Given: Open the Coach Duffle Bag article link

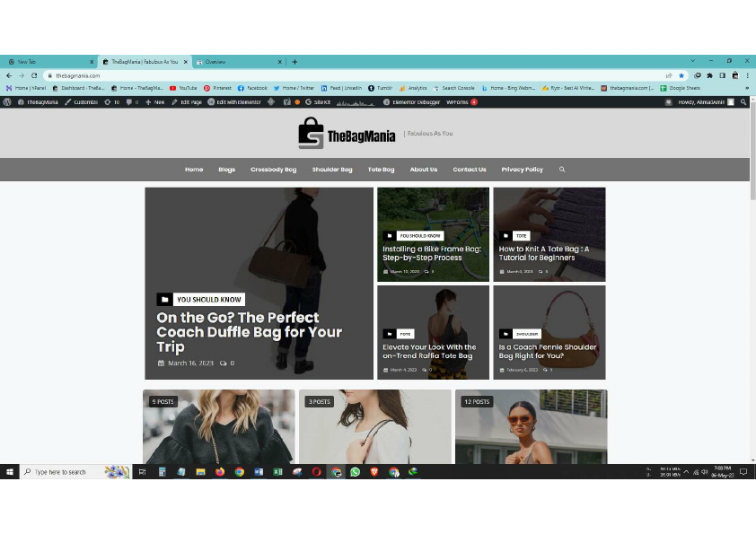Looking at the screenshot, I should 250,332.
